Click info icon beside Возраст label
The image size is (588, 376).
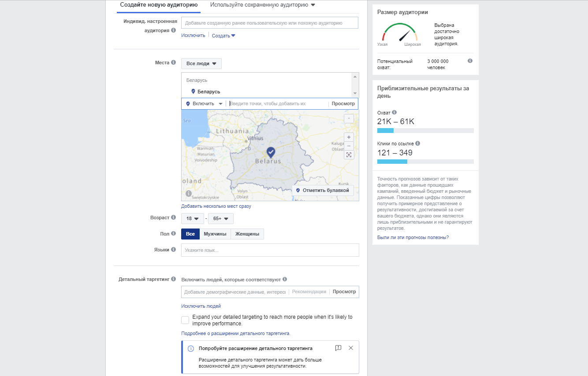[x=173, y=217]
